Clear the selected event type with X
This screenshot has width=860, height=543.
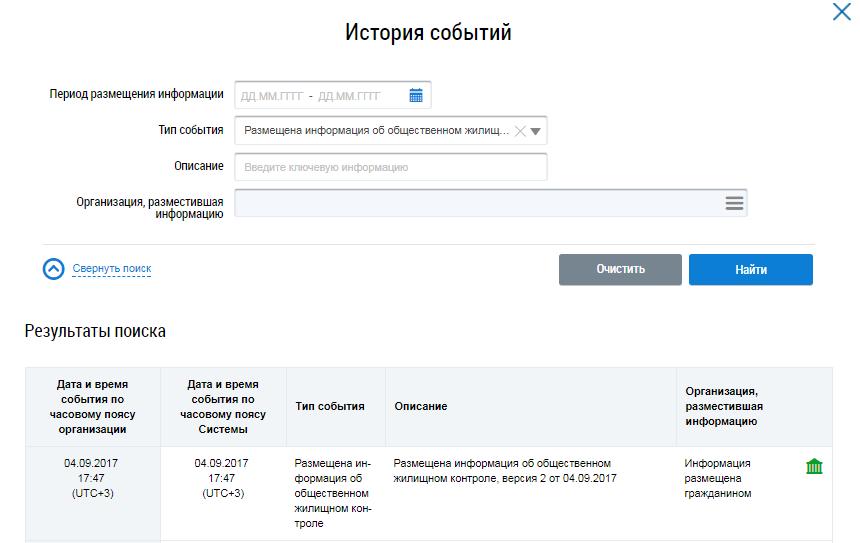519,131
